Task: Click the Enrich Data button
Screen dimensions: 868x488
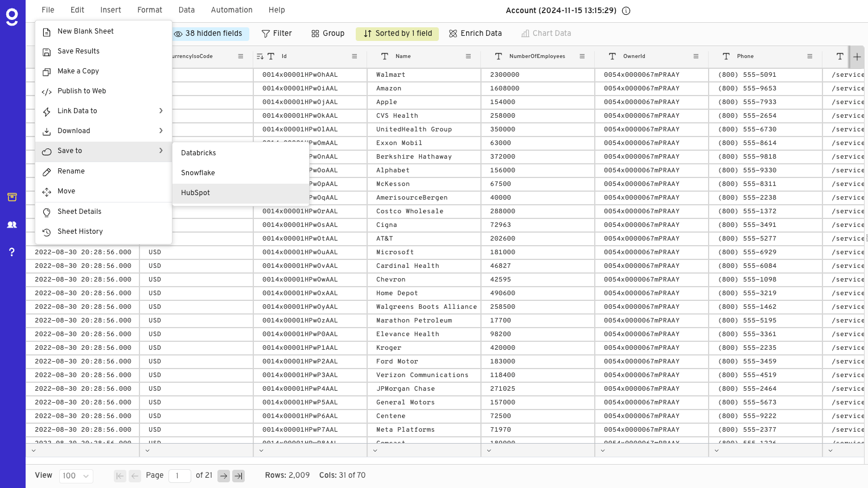Action: pos(475,34)
